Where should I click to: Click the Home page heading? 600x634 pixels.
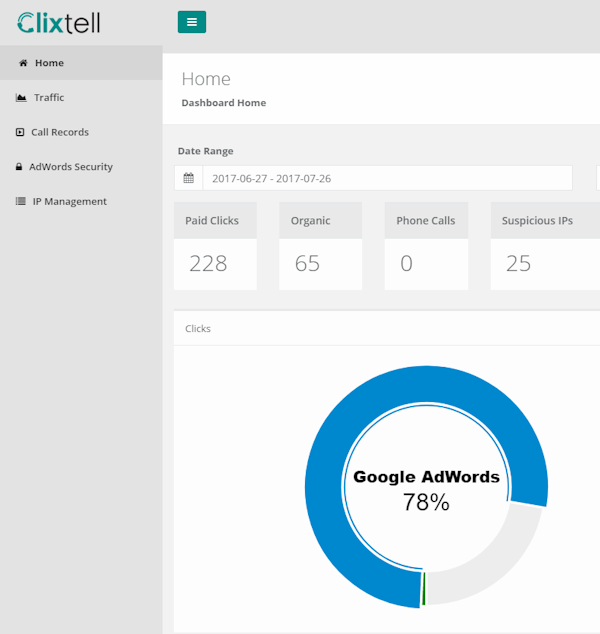(x=206, y=79)
